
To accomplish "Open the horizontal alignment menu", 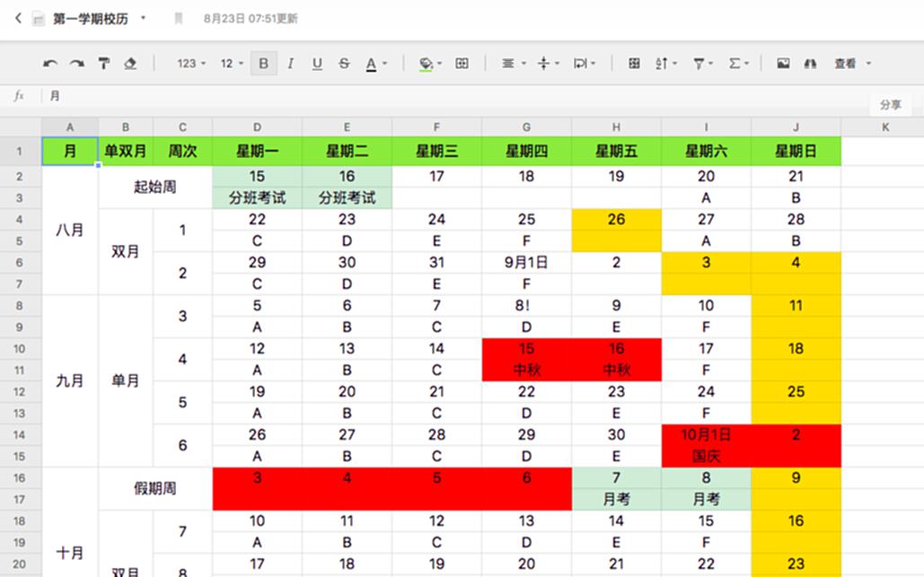I will pyautogui.click(x=513, y=64).
